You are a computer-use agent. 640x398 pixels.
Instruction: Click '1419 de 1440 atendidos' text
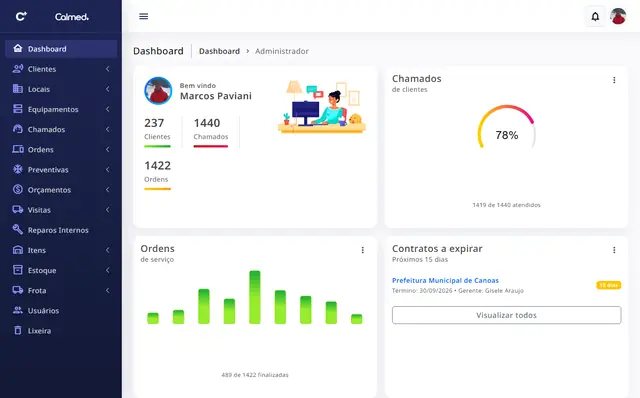click(507, 205)
